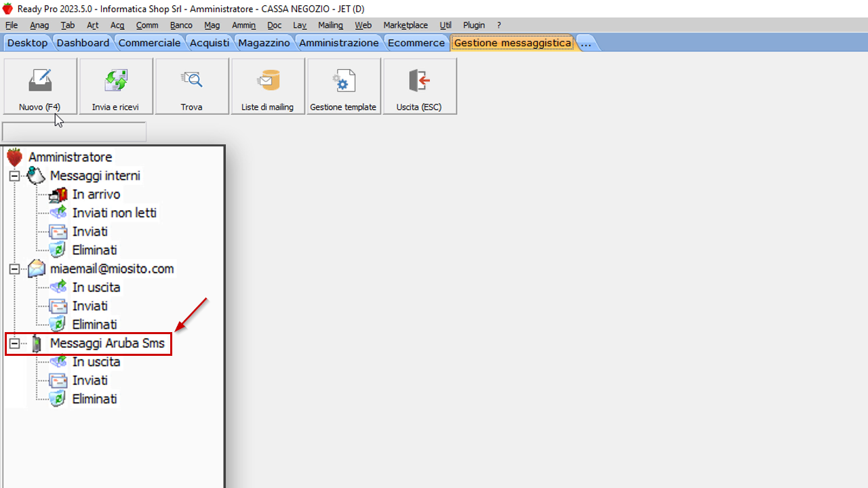Switch to the Amministrazione tab

339,43
